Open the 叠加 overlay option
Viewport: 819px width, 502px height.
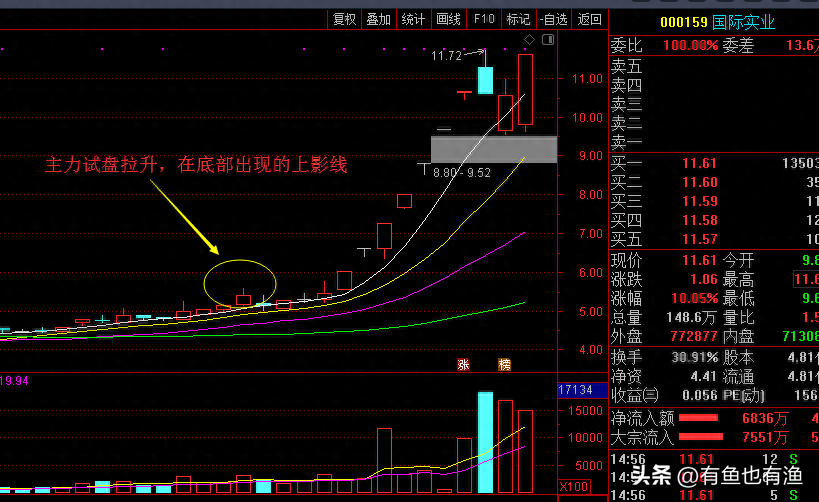coord(378,20)
